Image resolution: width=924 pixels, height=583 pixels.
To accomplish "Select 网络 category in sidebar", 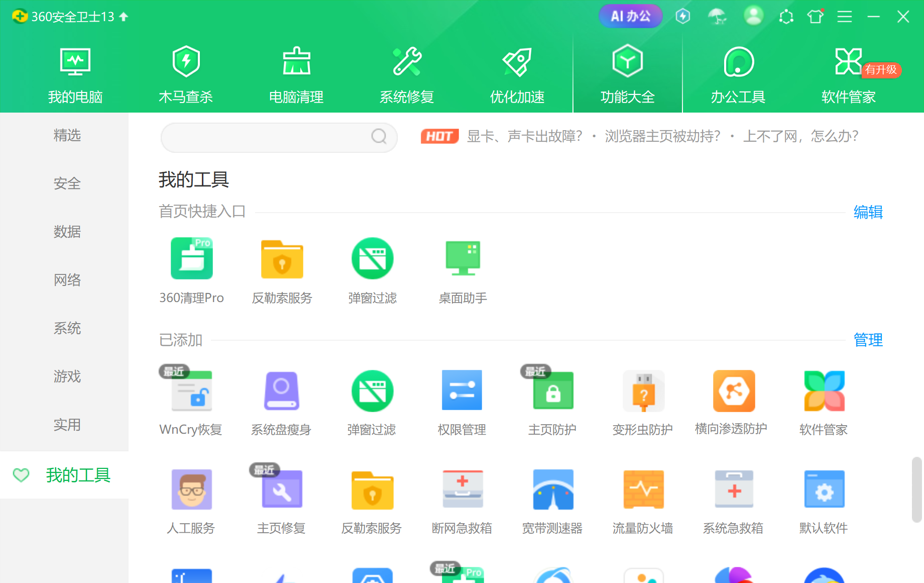I will (x=67, y=280).
